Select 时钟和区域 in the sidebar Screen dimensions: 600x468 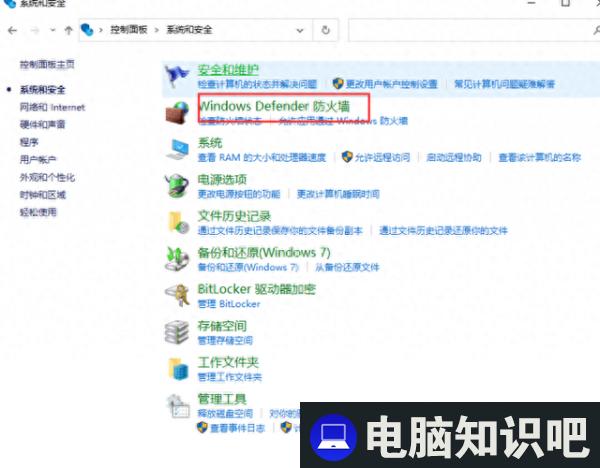pyautogui.click(x=42, y=195)
